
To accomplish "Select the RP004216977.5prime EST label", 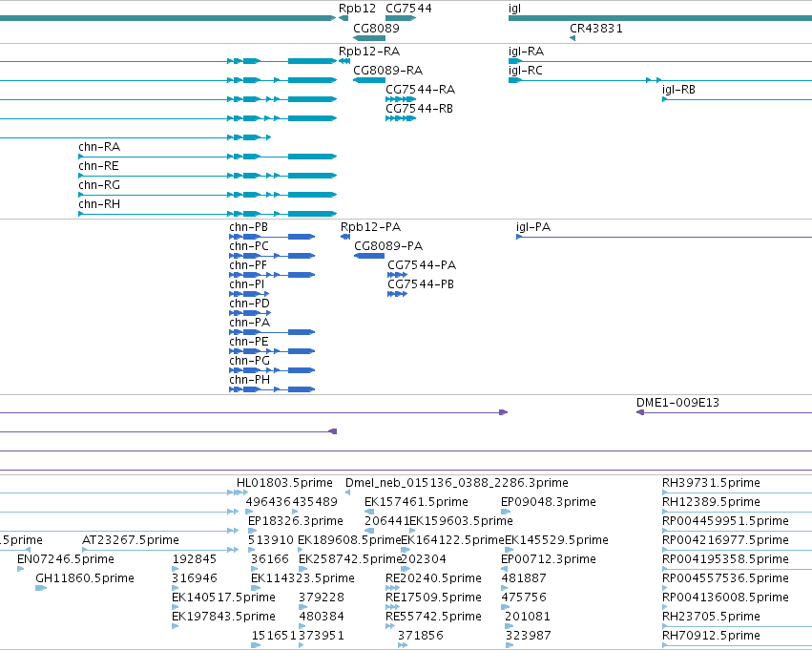I will point(725,540).
